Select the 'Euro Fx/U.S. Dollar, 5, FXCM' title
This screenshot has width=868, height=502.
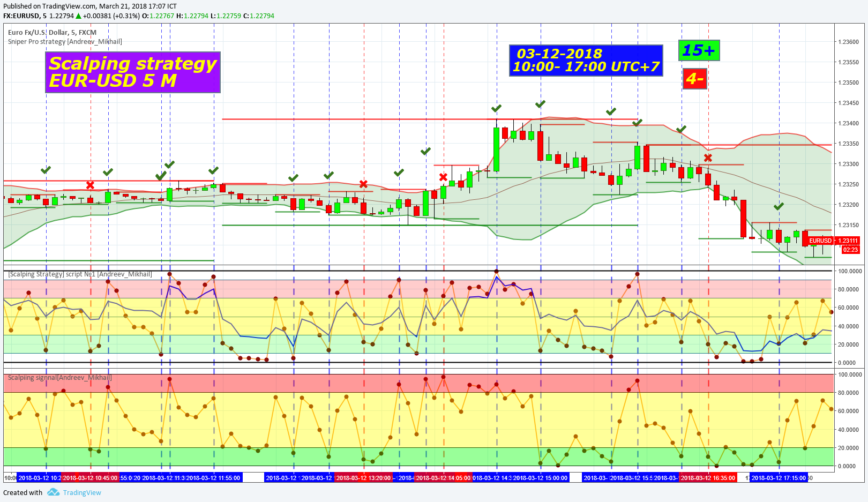pos(52,32)
